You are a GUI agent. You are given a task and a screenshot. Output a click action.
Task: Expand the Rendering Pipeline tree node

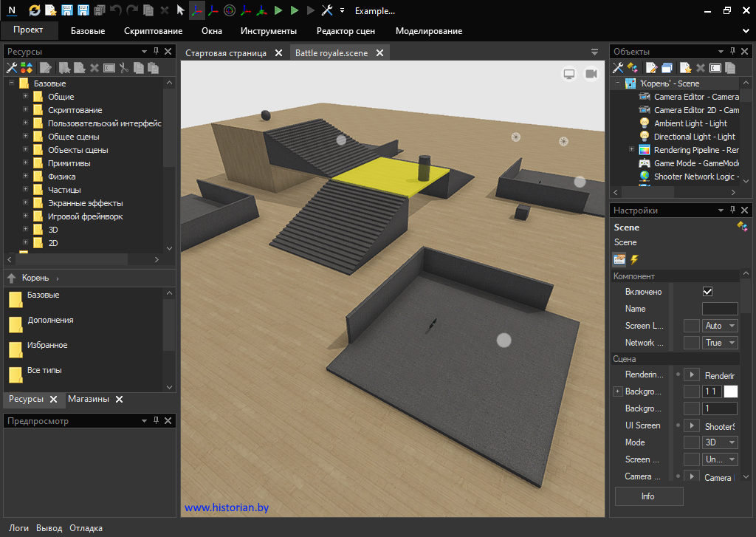631,150
